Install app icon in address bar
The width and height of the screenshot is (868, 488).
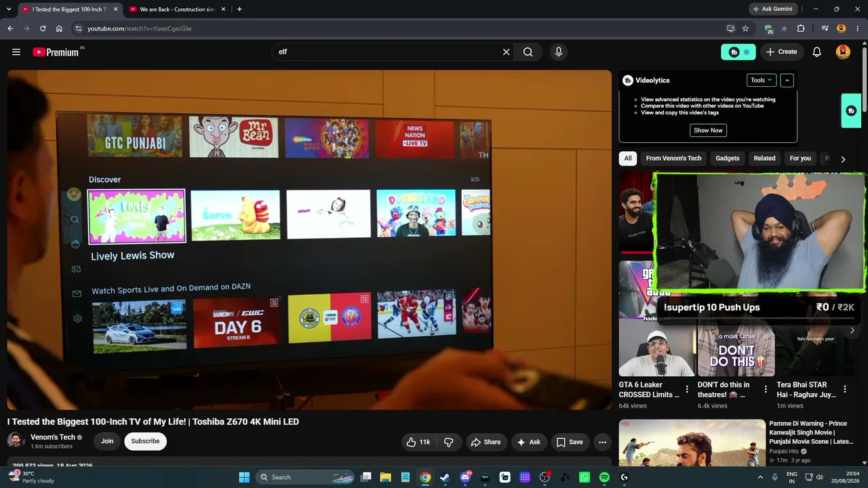(x=730, y=28)
